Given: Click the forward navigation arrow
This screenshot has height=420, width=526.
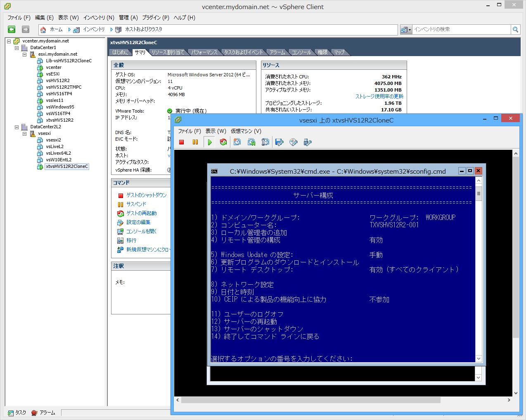Looking at the screenshot, I should coord(26,29).
